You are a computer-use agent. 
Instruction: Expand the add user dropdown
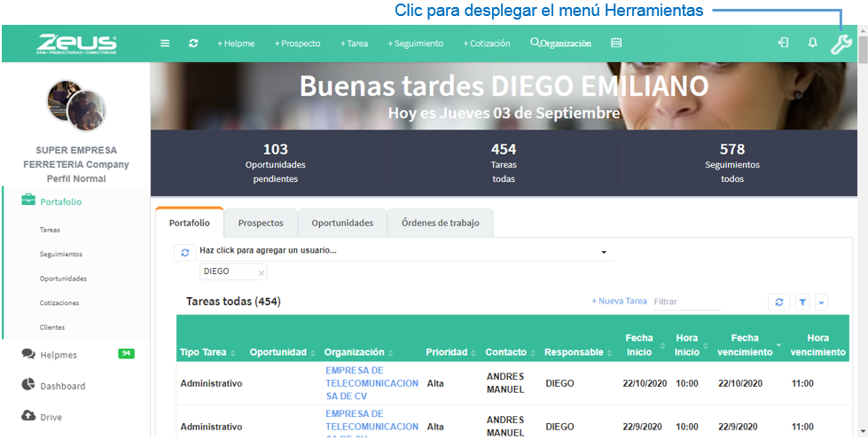[604, 253]
